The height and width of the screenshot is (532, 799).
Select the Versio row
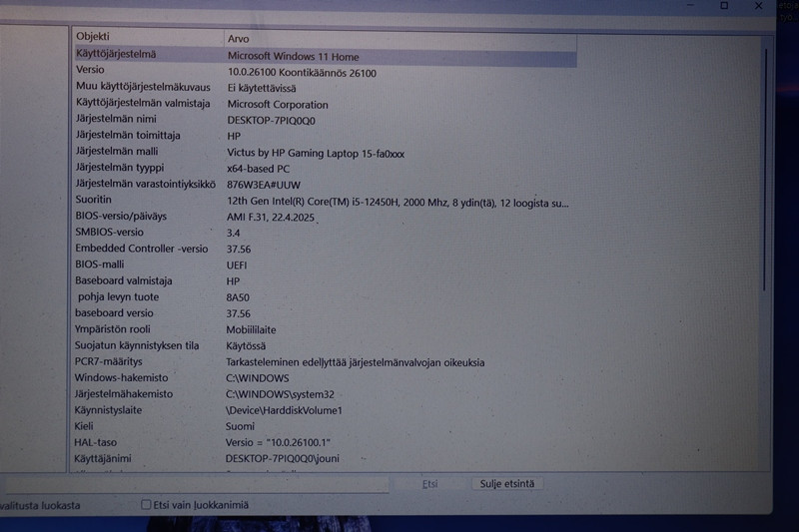click(x=326, y=71)
